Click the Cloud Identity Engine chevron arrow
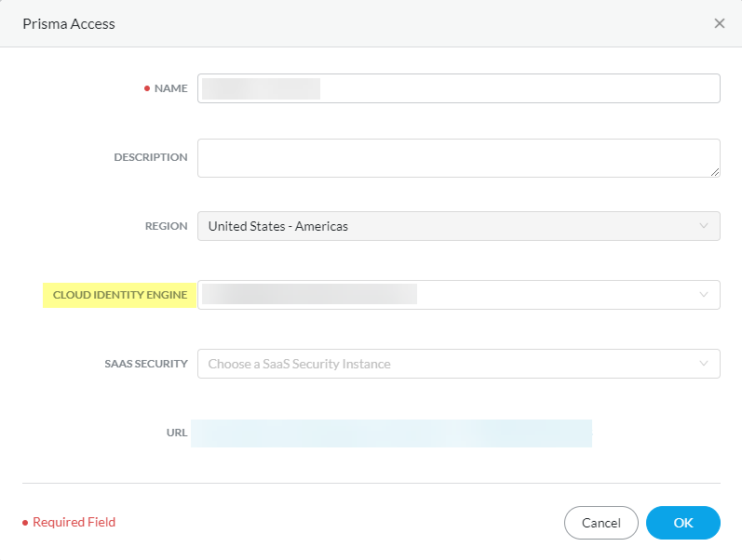 [704, 295]
